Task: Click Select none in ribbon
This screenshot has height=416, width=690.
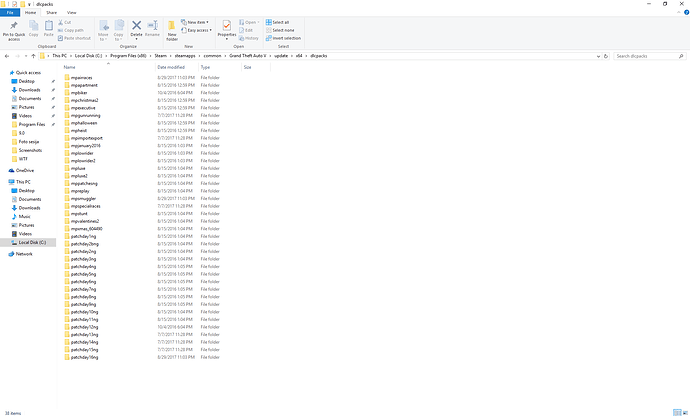Action: (x=280, y=30)
